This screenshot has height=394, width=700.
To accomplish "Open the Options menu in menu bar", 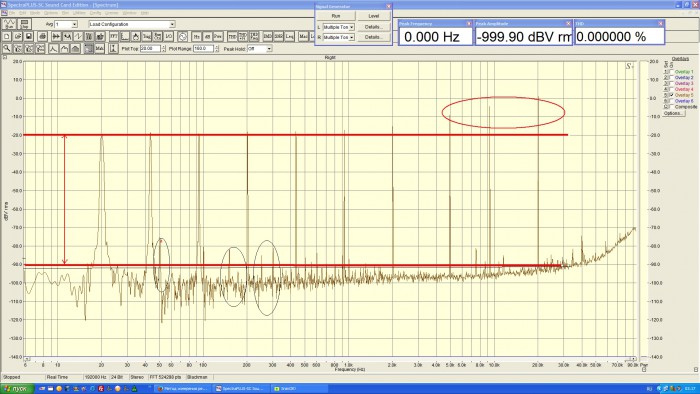I will click(x=50, y=13).
